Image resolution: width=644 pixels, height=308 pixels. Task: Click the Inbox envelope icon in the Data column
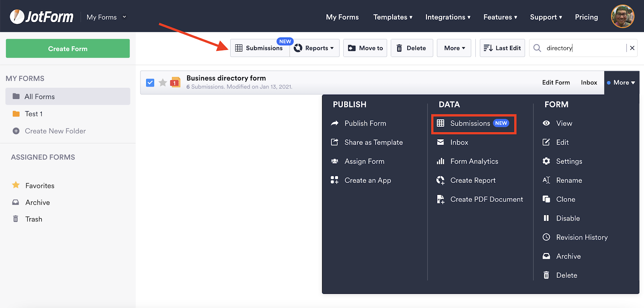tap(440, 142)
